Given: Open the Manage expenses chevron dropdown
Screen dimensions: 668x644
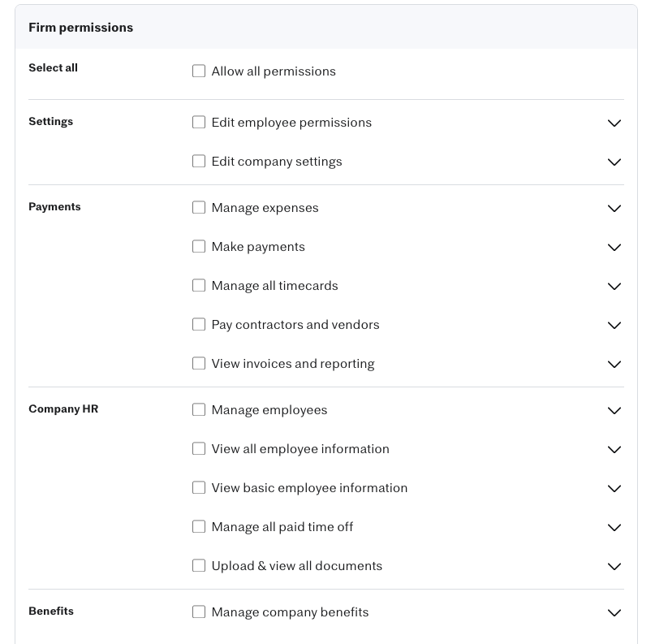Looking at the screenshot, I should (614, 209).
